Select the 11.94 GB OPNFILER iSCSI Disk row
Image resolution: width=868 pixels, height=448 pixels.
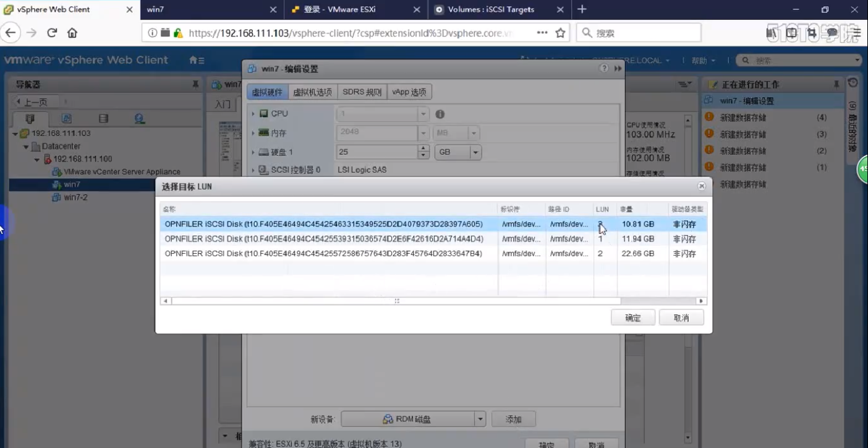(433, 239)
